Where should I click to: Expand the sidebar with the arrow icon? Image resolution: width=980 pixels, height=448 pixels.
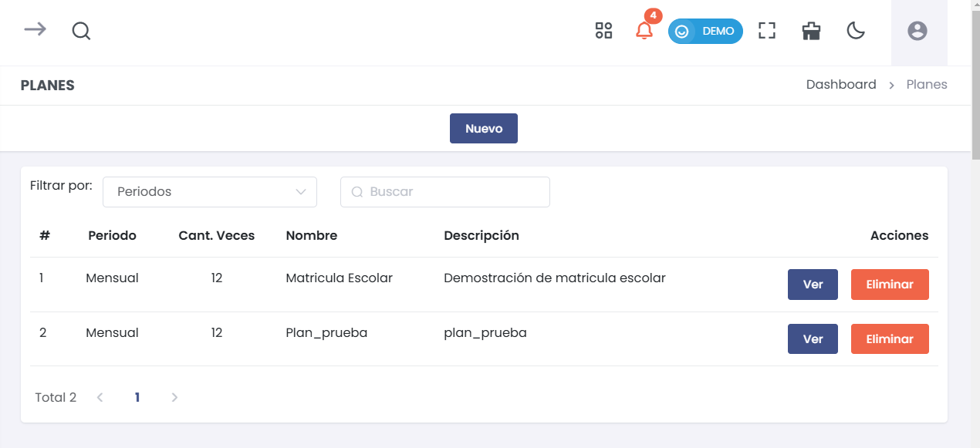(35, 30)
